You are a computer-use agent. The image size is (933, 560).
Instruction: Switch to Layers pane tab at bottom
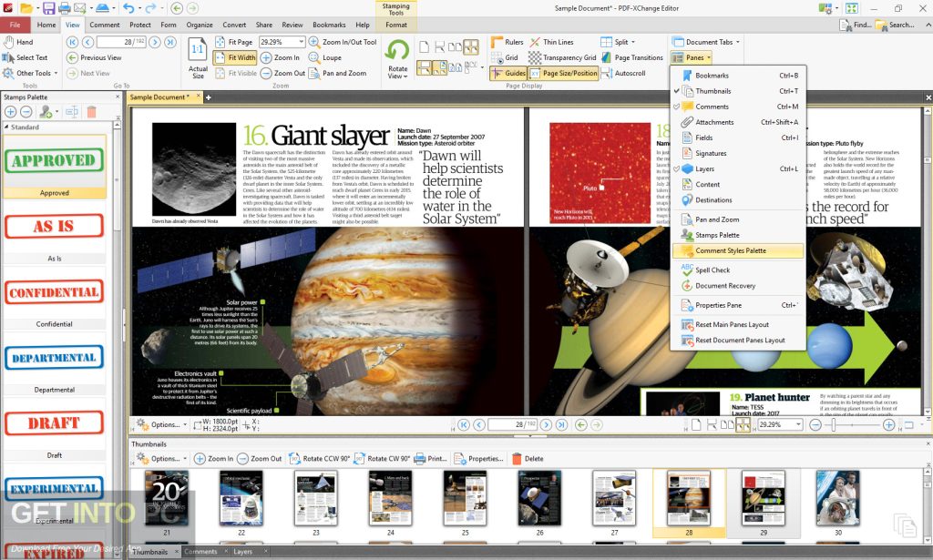(242, 553)
